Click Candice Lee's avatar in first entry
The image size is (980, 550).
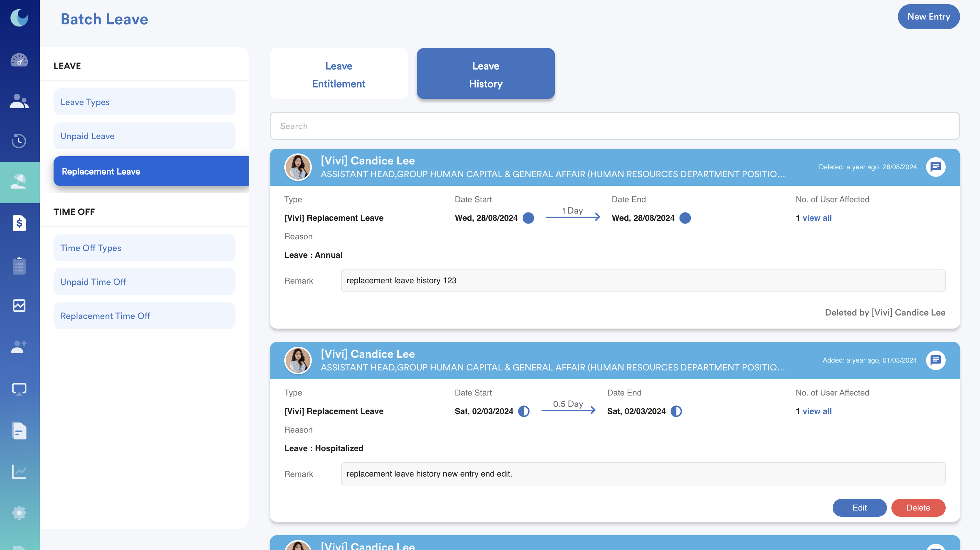point(298,167)
